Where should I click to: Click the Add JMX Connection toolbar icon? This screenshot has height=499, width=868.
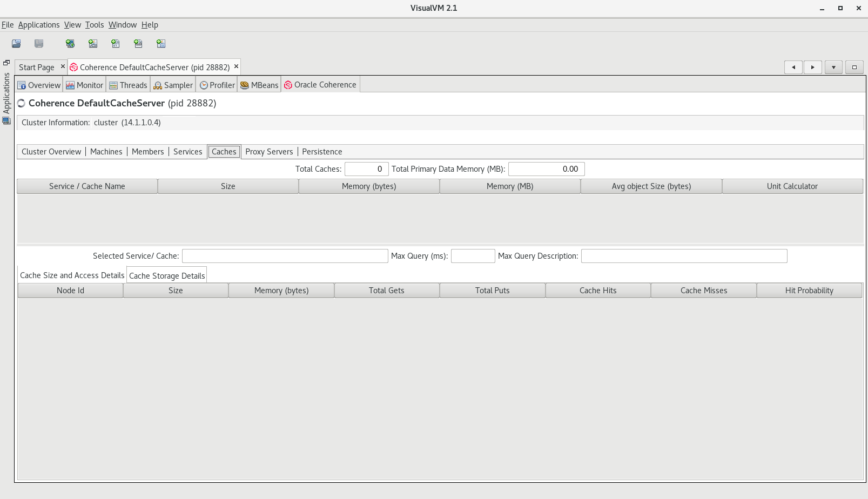coord(93,44)
